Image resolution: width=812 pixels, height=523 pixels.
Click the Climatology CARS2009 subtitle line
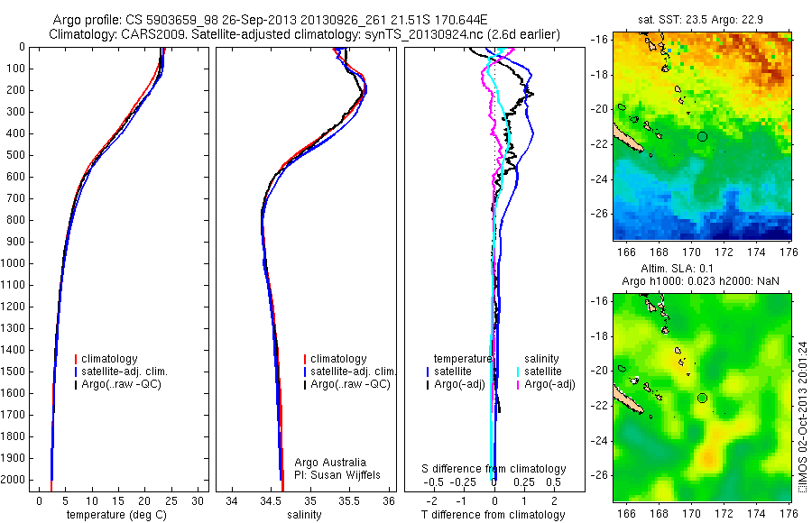tap(305, 34)
